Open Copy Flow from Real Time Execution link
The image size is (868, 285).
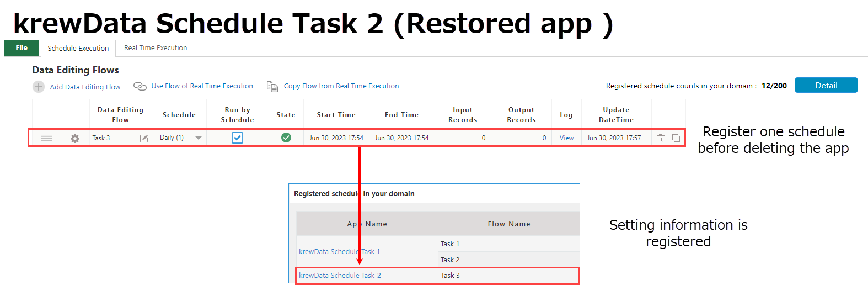tap(341, 86)
